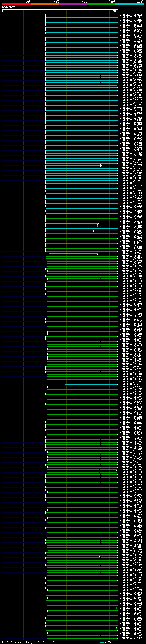Viewport: 146px width, 644px height.
Task: Select label UniRef100_P51272
Action: [x=131, y=208]
